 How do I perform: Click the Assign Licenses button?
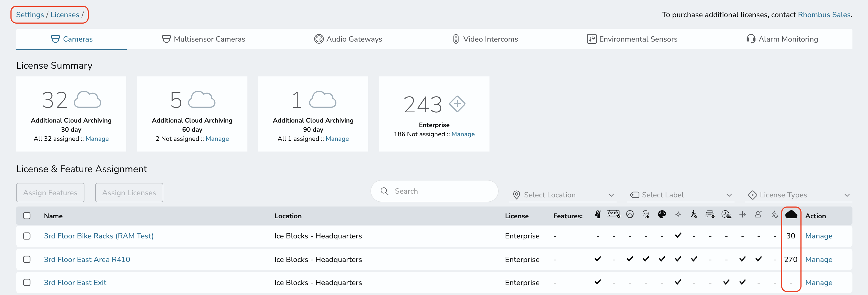129,193
